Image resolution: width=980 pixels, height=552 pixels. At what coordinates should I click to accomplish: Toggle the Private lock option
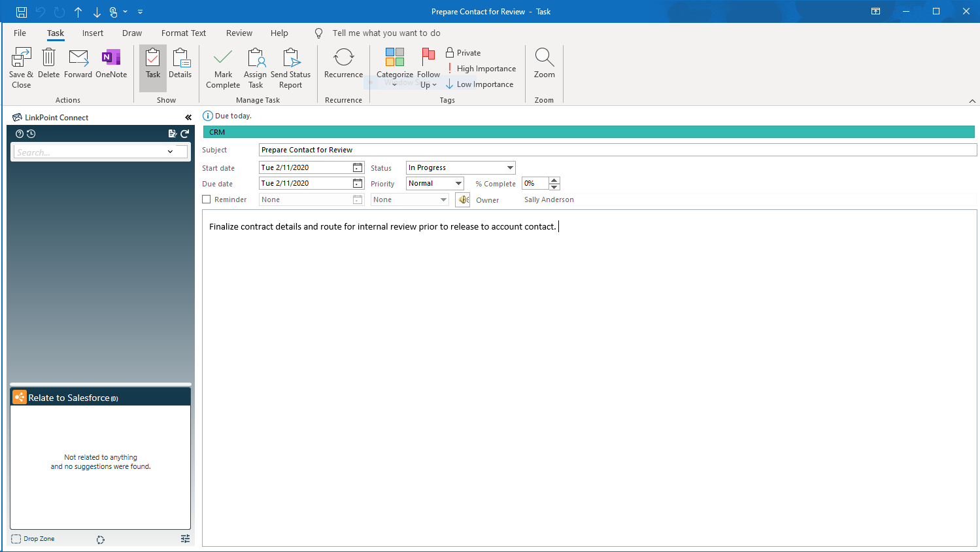click(464, 53)
